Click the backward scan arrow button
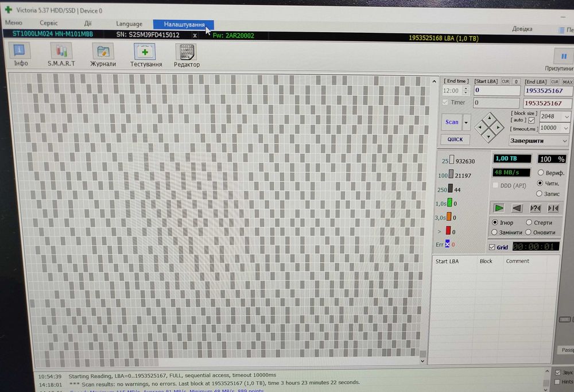Viewport: 574px width, 392px height. click(x=517, y=208)
